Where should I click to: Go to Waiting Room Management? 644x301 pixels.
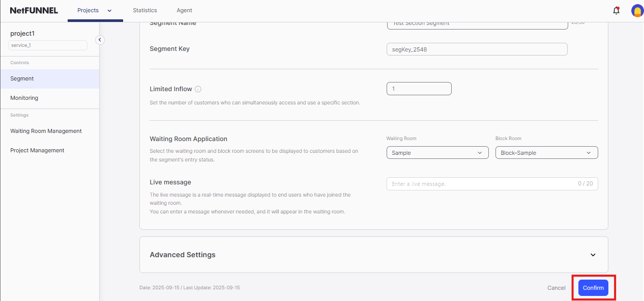pos(46,131)
